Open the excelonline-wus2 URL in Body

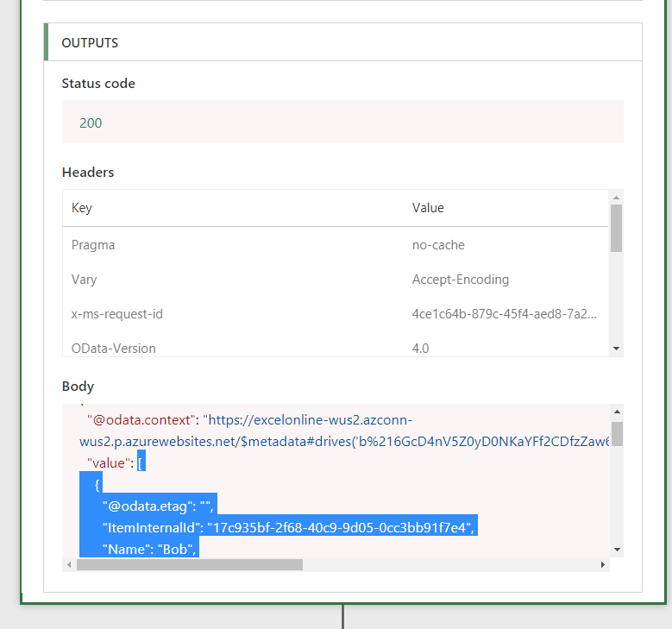[x=311, y=420]
